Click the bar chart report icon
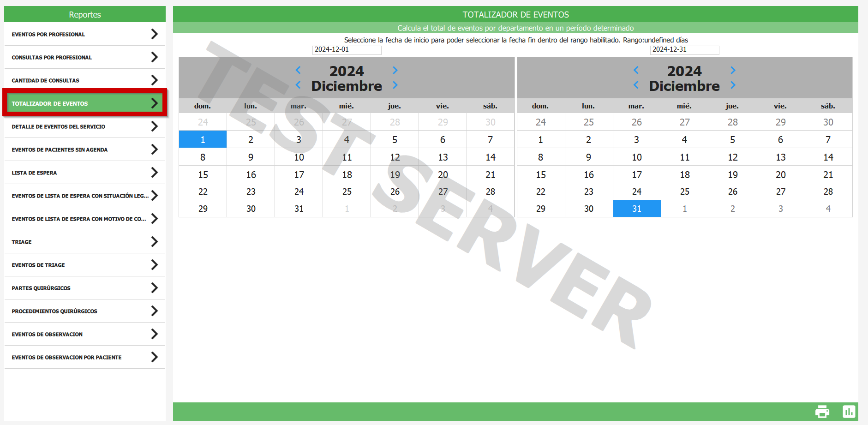Image resolution: width=868 pixels, height=425 pixels. tap(849, 411)
